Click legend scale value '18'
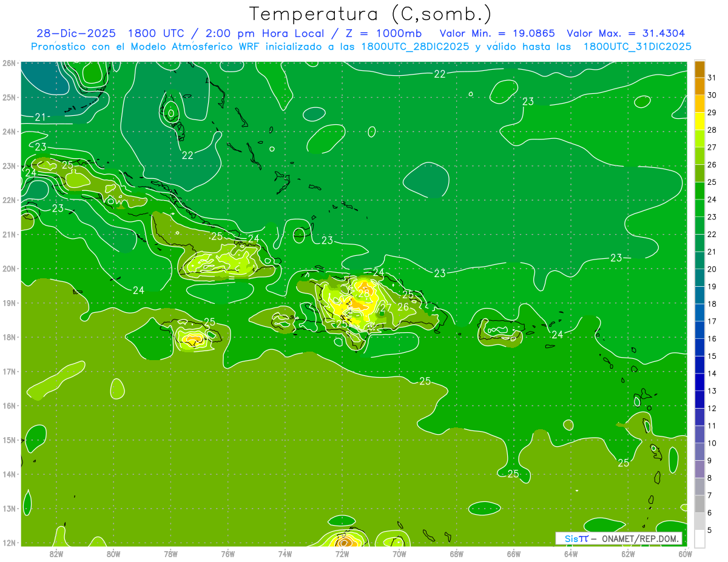Image resolution: width=728 pixels, height=562 pixels. (712, 304)
